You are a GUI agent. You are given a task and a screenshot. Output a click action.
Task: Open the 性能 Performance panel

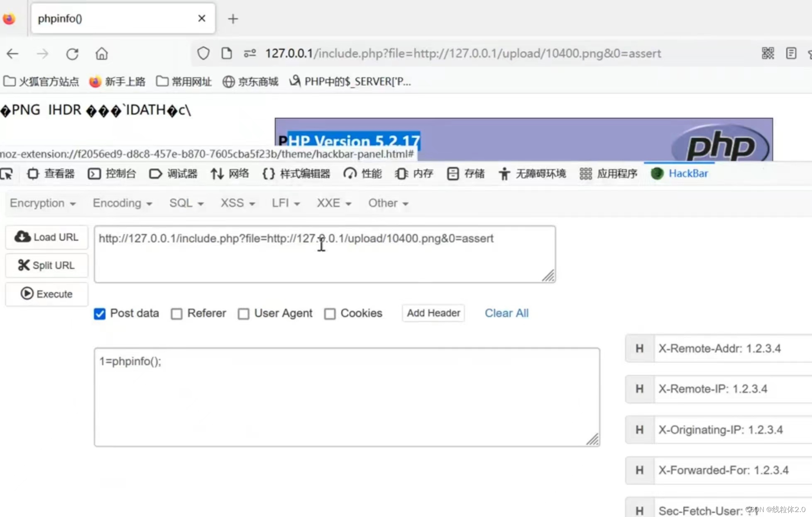(362, 173)
